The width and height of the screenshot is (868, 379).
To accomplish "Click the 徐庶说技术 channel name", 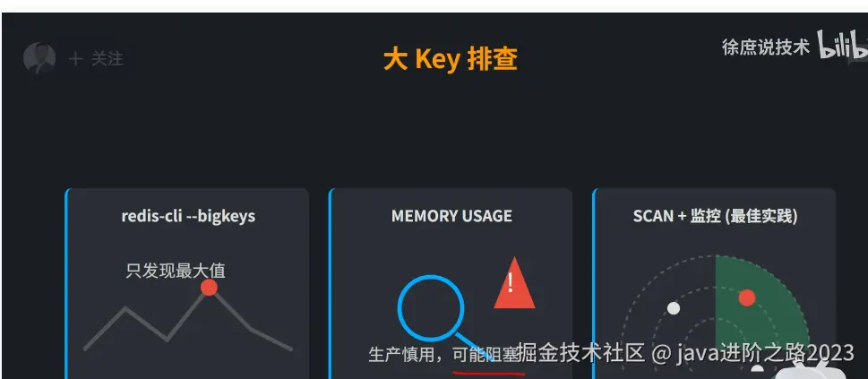I will pyautogui.click(x=766, y=47).
